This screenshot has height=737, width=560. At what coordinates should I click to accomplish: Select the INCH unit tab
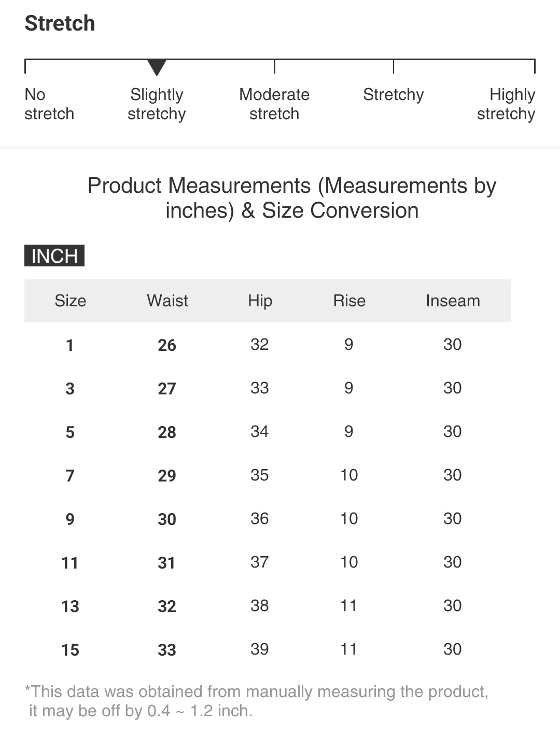click(x=54, y=256)
